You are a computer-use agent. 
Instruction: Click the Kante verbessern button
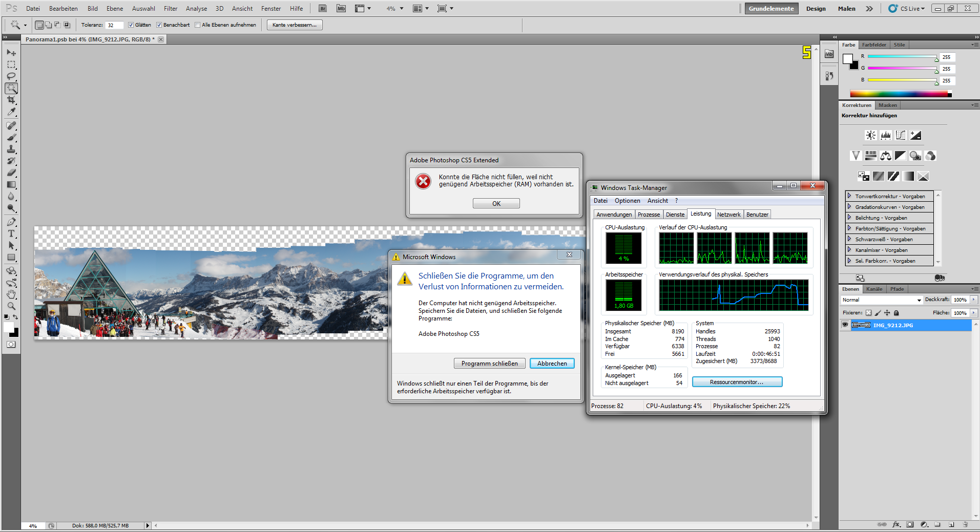(295, 25)
